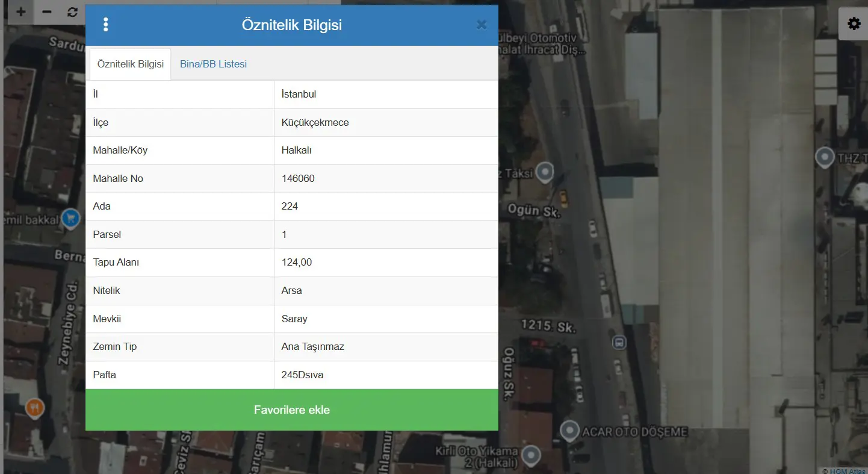This screenshot has width=868, height=474.
Task: Select the Tapu Alanı value 124,00
Action: (386, 263)
